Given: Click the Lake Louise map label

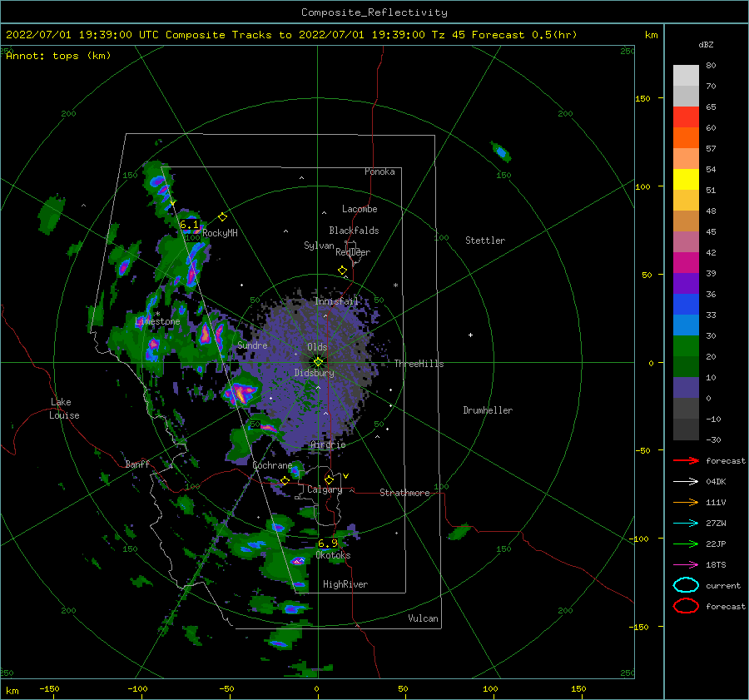Looking at the screenshot, I should click(x=64, y=409).
